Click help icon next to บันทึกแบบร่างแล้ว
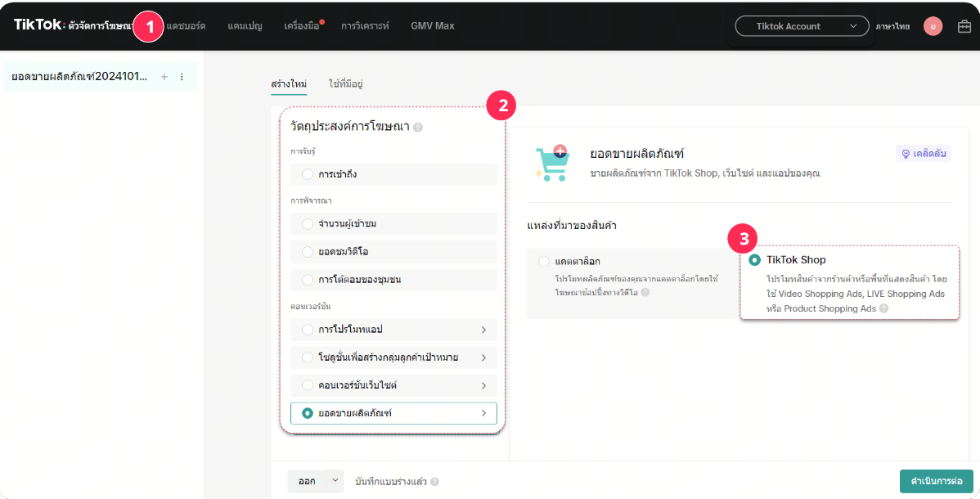980x499 pixels. pos(434,482)
